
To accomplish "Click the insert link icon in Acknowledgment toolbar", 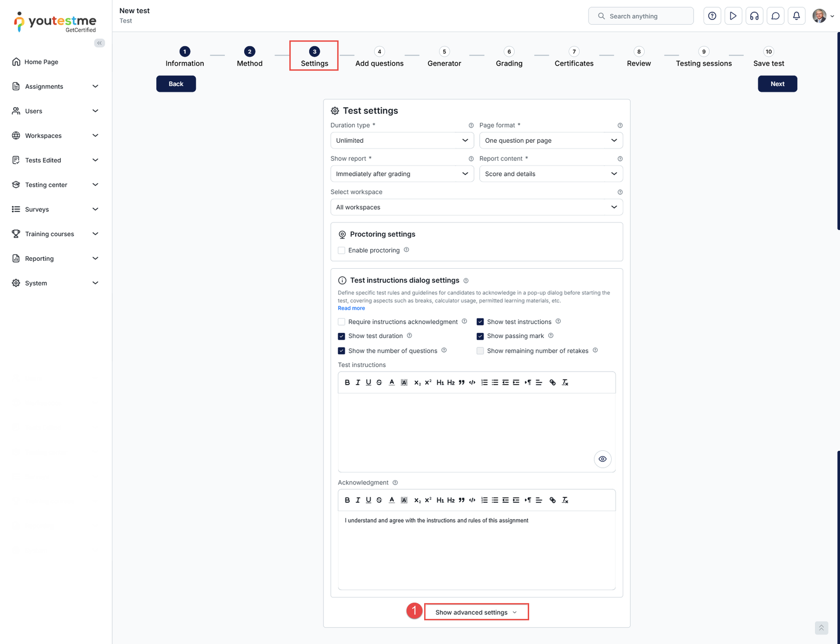I will (552, 500).
